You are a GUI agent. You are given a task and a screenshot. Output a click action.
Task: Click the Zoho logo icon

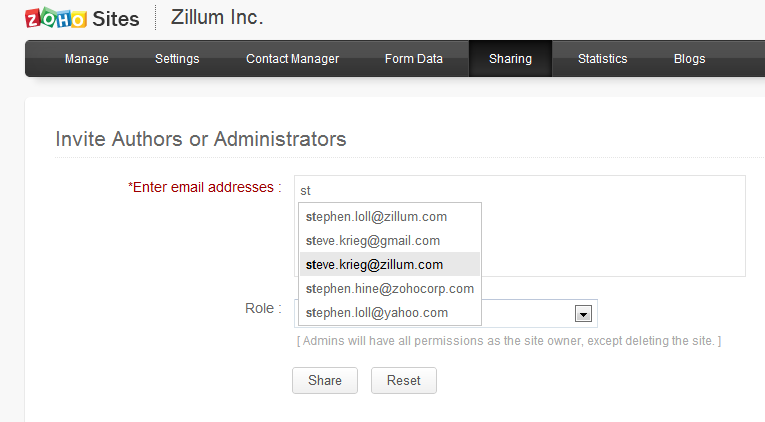click(x=55, y=18)
